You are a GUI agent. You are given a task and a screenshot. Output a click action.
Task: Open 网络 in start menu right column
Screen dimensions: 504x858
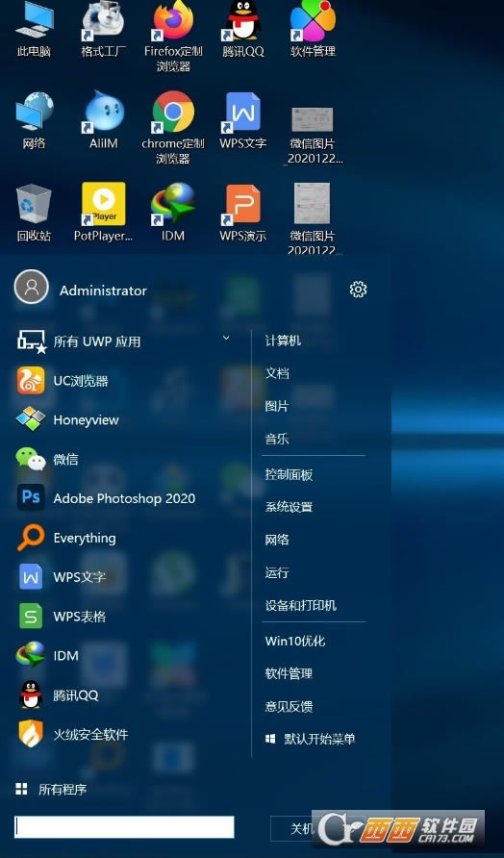[x=277, y=540]
